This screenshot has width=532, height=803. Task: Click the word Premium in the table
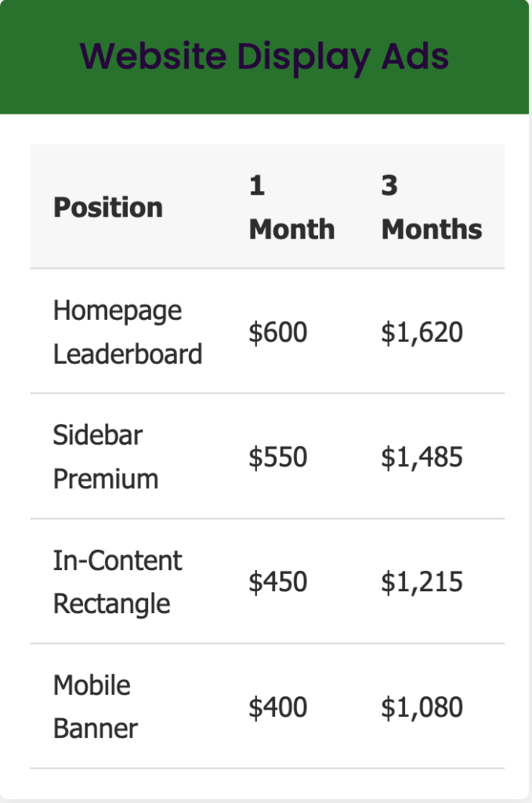[106, 478]
